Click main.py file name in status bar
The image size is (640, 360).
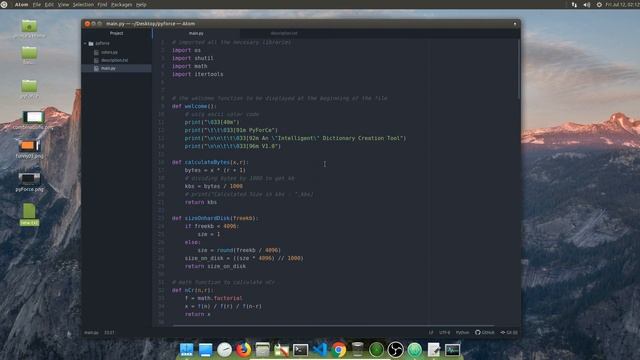point(91,333)
